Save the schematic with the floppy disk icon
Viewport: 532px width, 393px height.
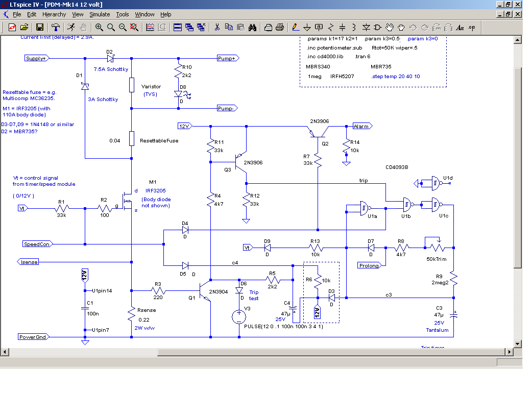[x=40, y=28]
